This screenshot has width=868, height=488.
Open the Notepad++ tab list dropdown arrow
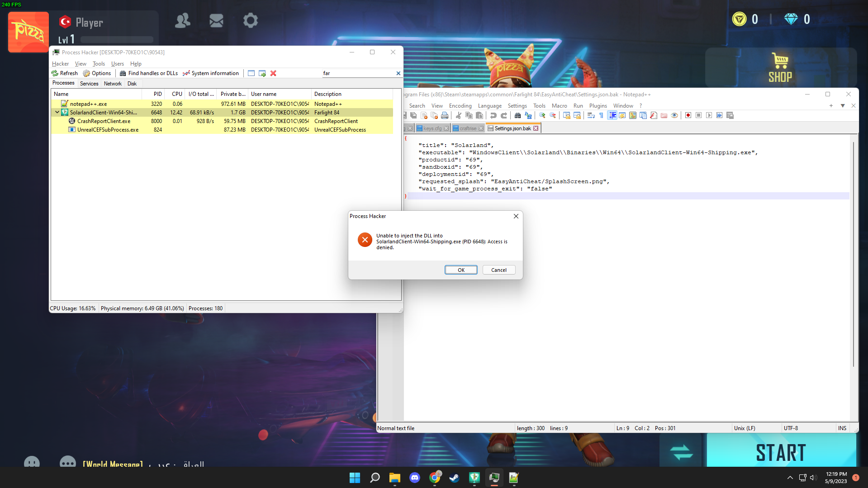tap(842, 106)
